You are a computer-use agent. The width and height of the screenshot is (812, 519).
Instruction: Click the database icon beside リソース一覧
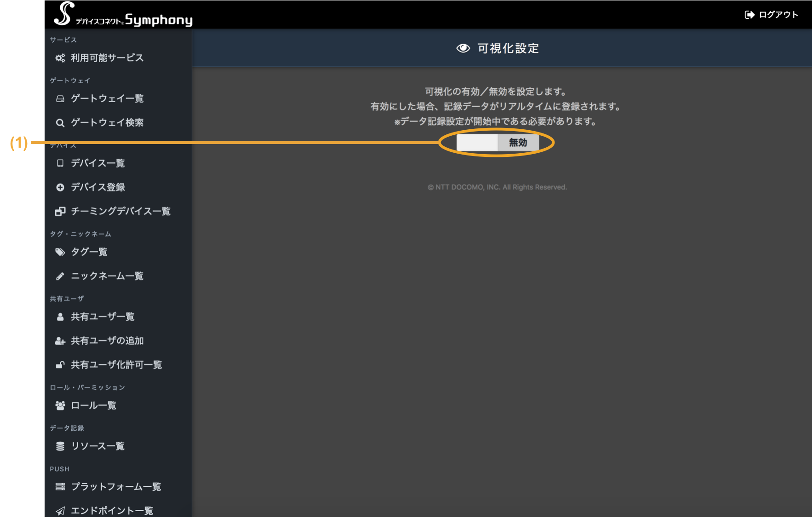60,446
